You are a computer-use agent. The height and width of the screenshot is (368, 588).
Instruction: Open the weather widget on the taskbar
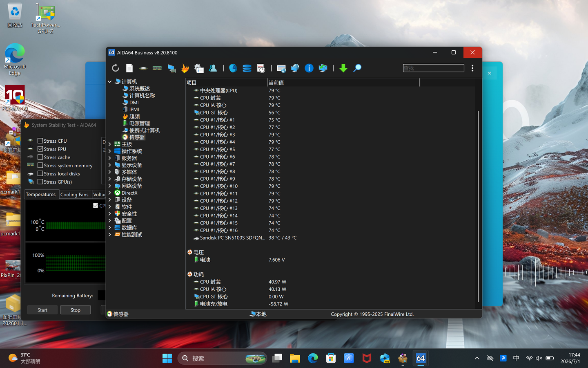tap(24, 358)
